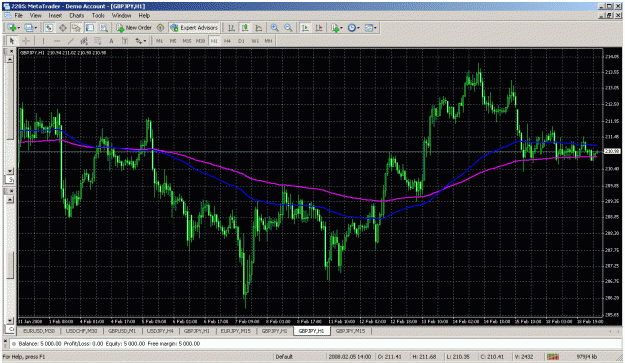Select the Text tool A
Viewport: 625px width, 363px height.
pyautogui.click(x=111, y=41)
